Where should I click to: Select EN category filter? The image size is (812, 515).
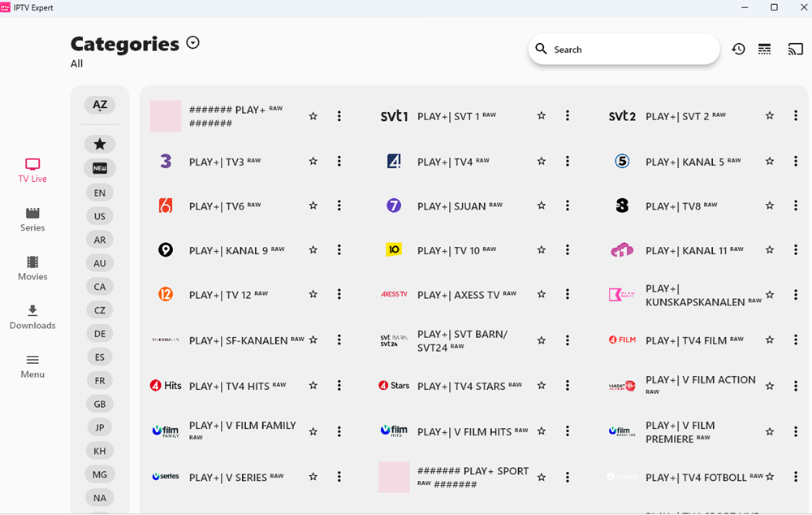point(100,193)
